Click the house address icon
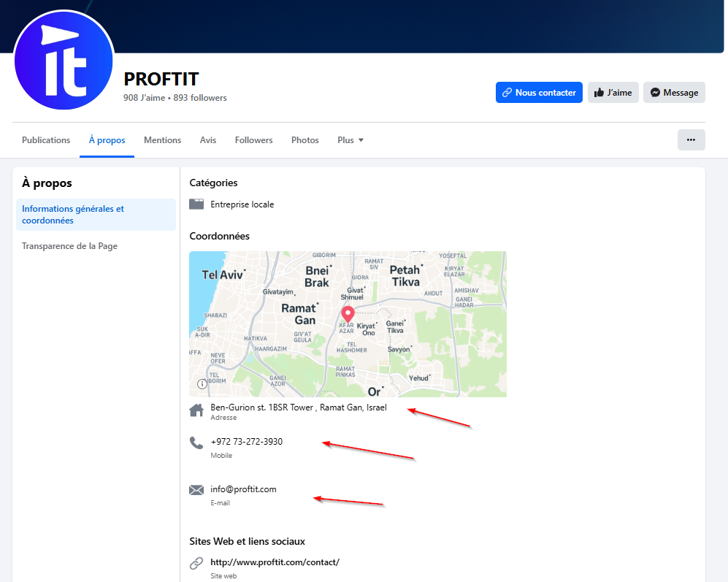 [x=196, y=410]
